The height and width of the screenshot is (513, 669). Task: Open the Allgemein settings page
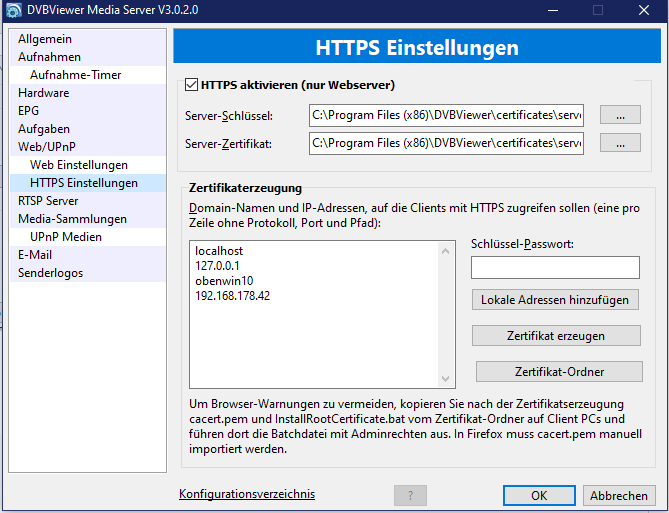point(87,39)
